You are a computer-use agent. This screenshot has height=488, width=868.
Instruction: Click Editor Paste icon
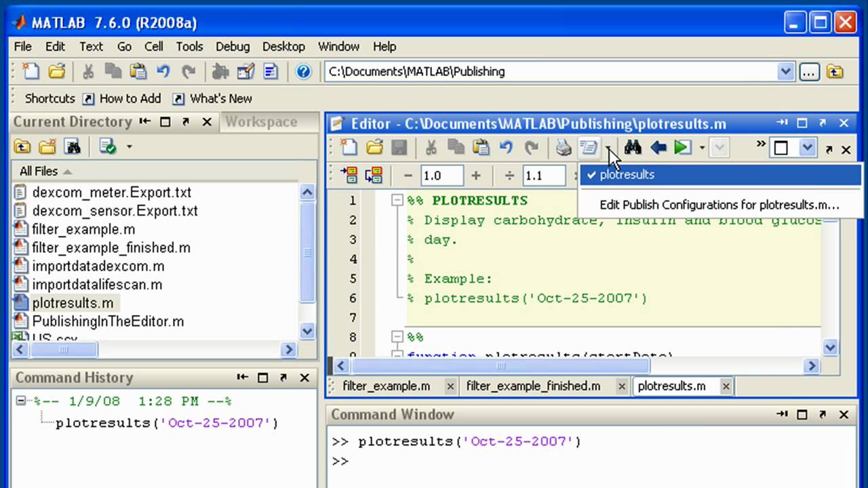point(481,147)
